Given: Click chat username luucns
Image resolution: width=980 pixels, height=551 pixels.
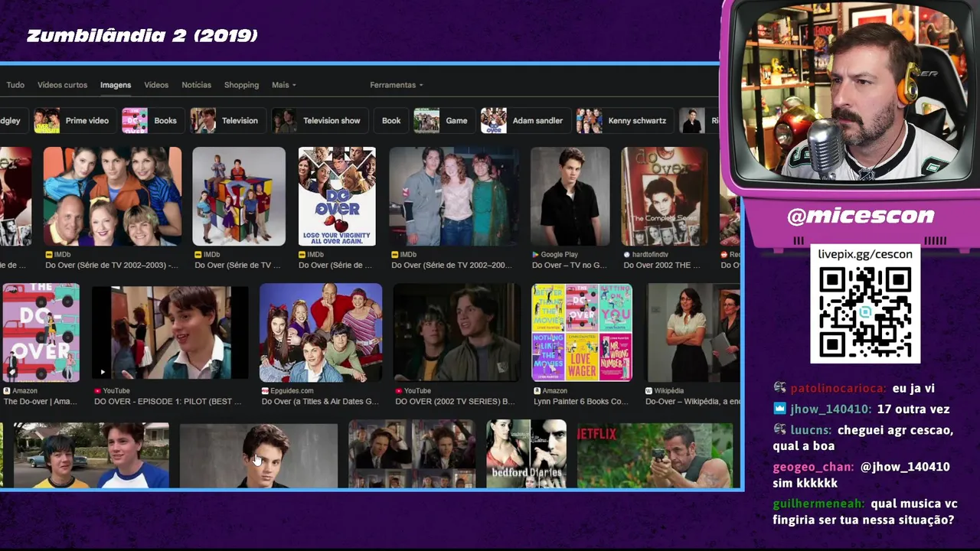Looking at the screenshot, I should (x=810, y=431).
